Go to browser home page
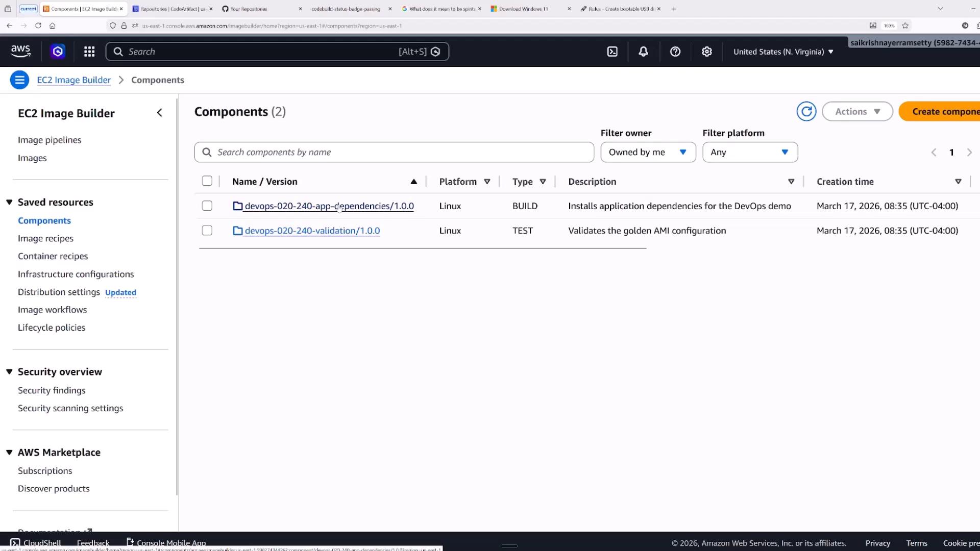980x551 pixels. 52,26
